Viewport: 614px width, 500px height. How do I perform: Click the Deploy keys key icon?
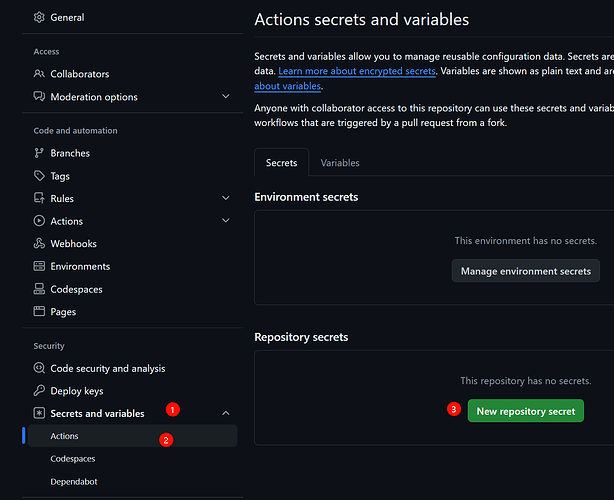coord(39,390)
